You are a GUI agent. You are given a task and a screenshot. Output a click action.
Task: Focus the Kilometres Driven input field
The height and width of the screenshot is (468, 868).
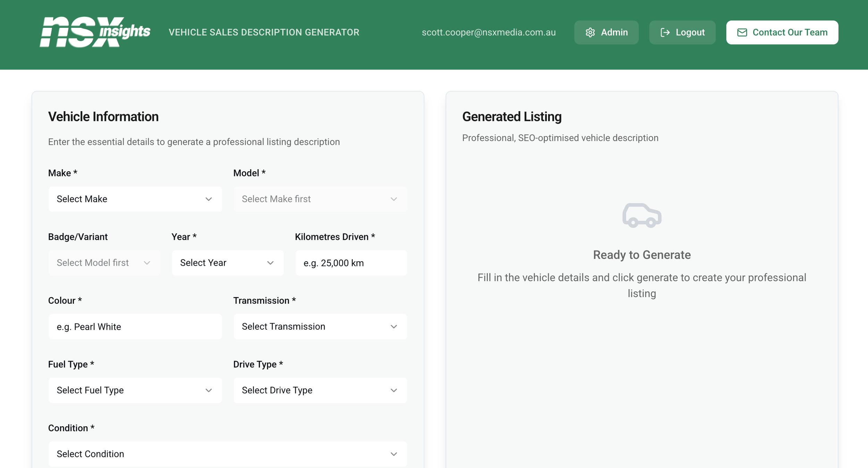coord(351,263)
